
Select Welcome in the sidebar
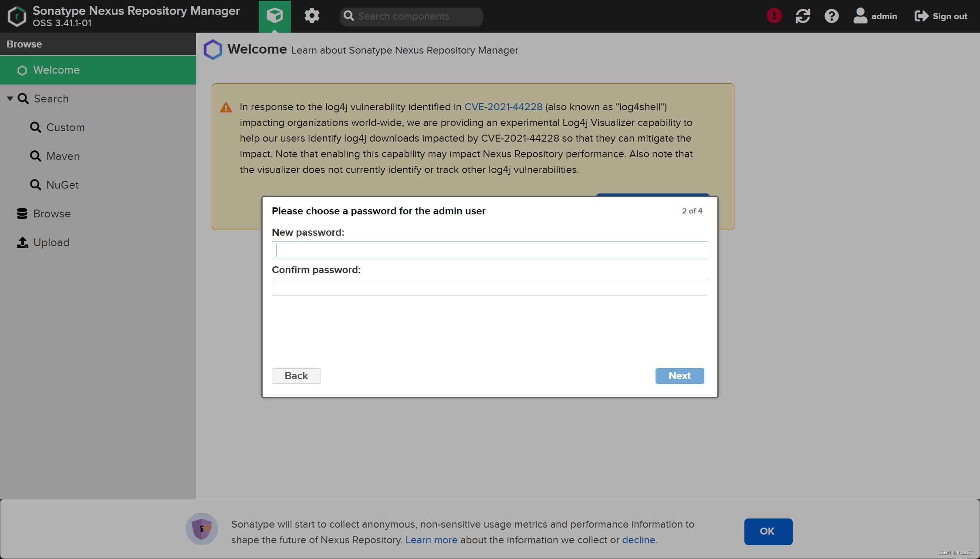tap(98, 70)
